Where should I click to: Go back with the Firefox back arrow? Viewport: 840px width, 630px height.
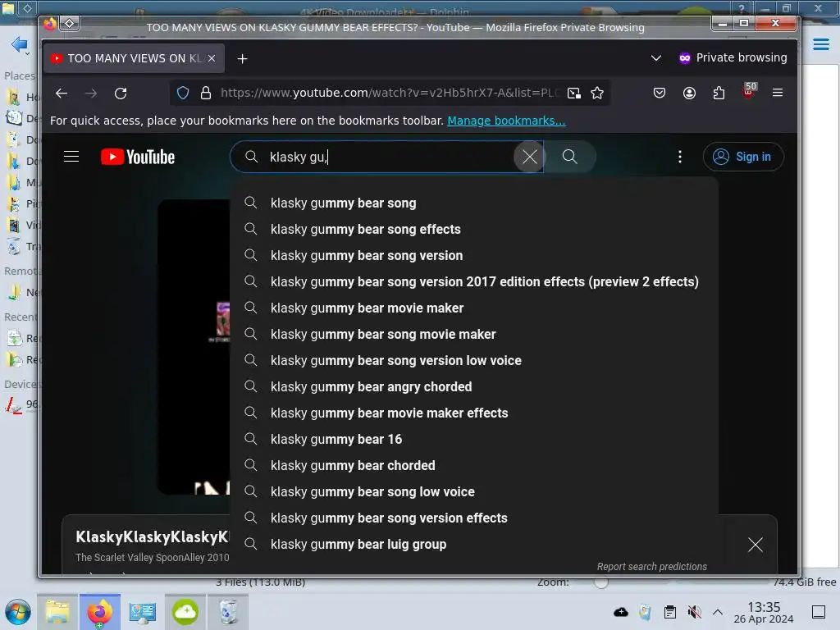pyautogui.click(x=62, y=94)
